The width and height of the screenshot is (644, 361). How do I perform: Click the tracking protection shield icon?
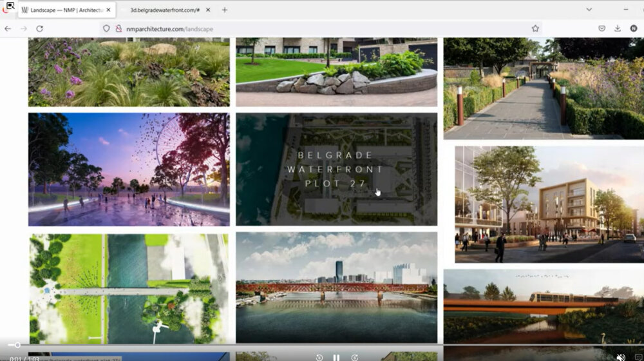click(x=106, y=28)
